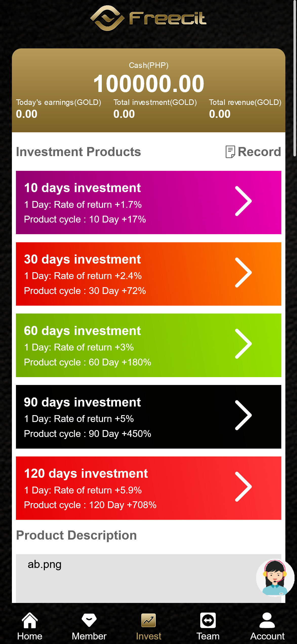Screen dimensions: 297x644
Task: Expand the 10 days investment chevron
Action: pos(243,201)
